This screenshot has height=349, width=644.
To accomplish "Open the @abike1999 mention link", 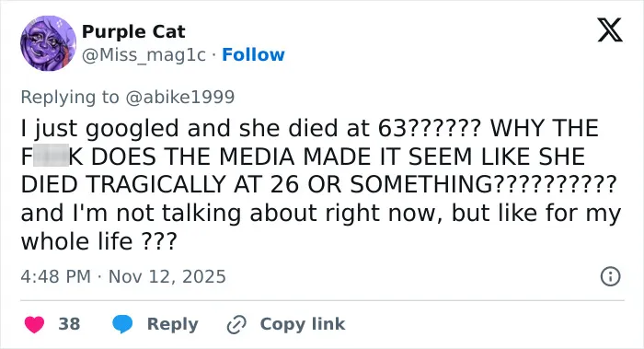I will (179, 97).
